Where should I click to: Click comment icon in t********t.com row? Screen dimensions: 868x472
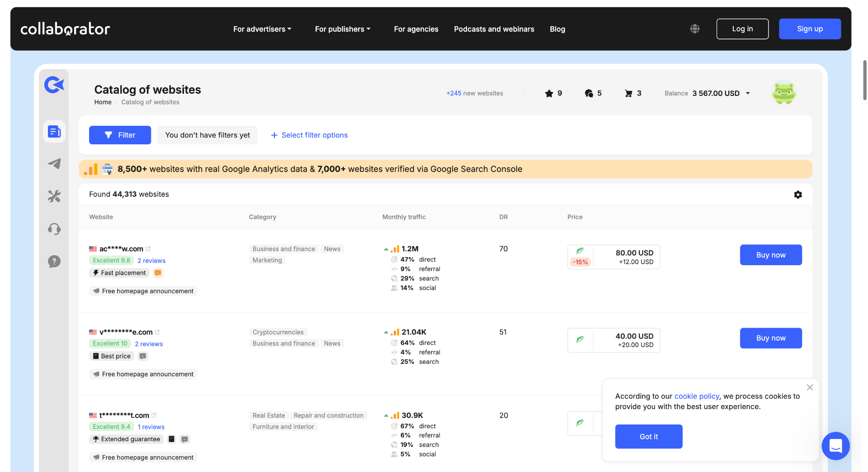[184, 439]
